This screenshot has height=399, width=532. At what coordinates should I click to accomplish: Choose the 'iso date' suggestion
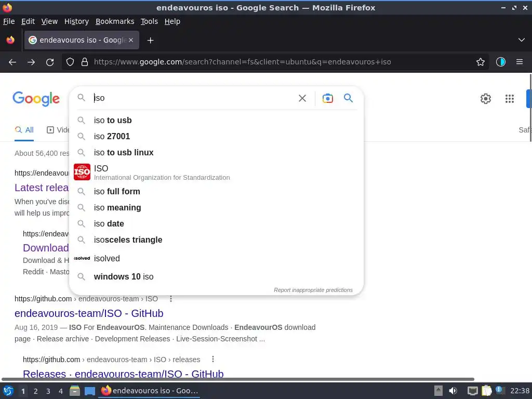pyautogui.click(x=217, y=224)
